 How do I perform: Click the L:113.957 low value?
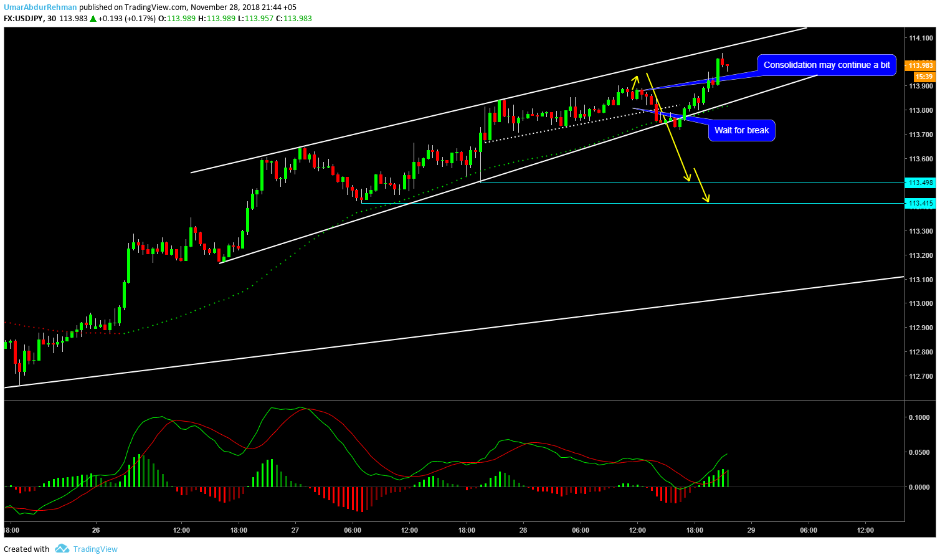[255, 18]
